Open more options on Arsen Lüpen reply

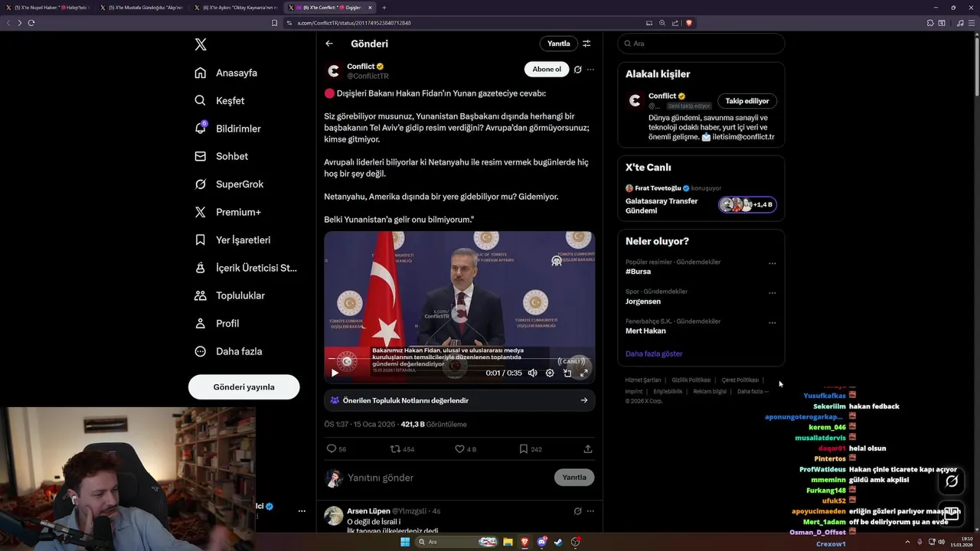[x=590, y=510]
